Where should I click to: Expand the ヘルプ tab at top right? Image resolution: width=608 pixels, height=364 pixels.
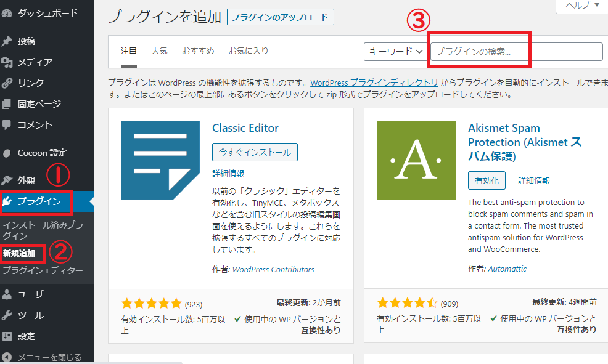[x=582, y=6]
